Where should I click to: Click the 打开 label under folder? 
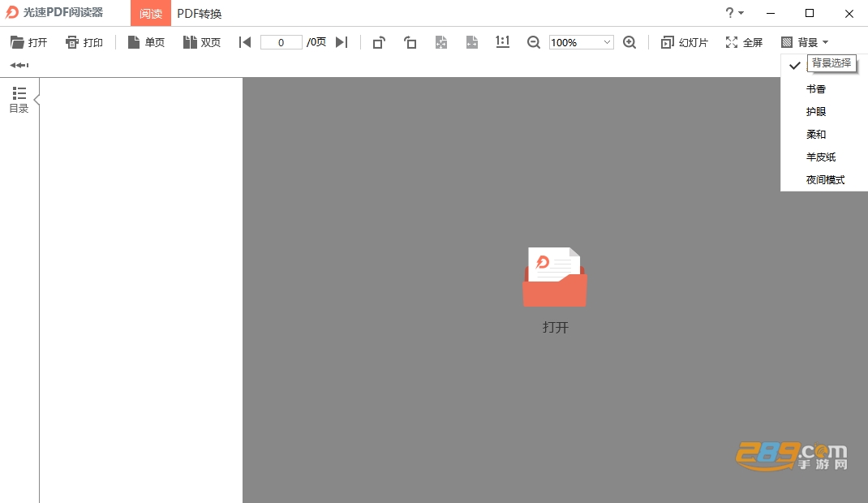555,327
